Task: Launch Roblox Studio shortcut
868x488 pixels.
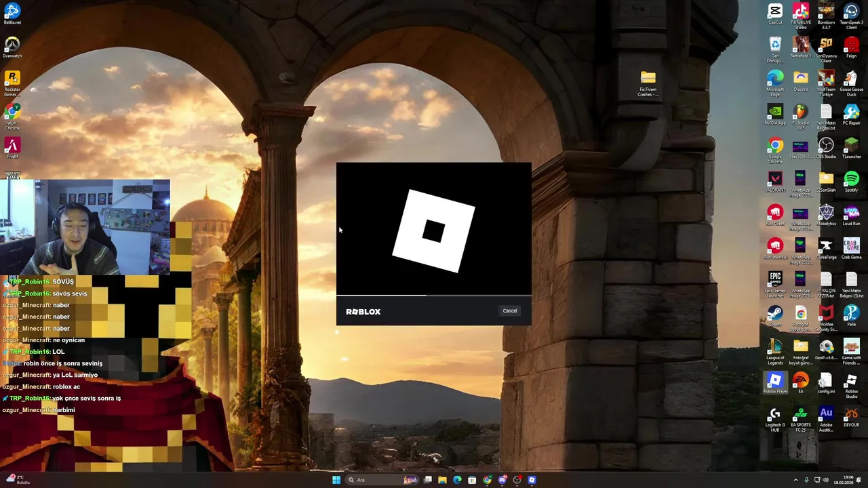Action: point(851,385)
